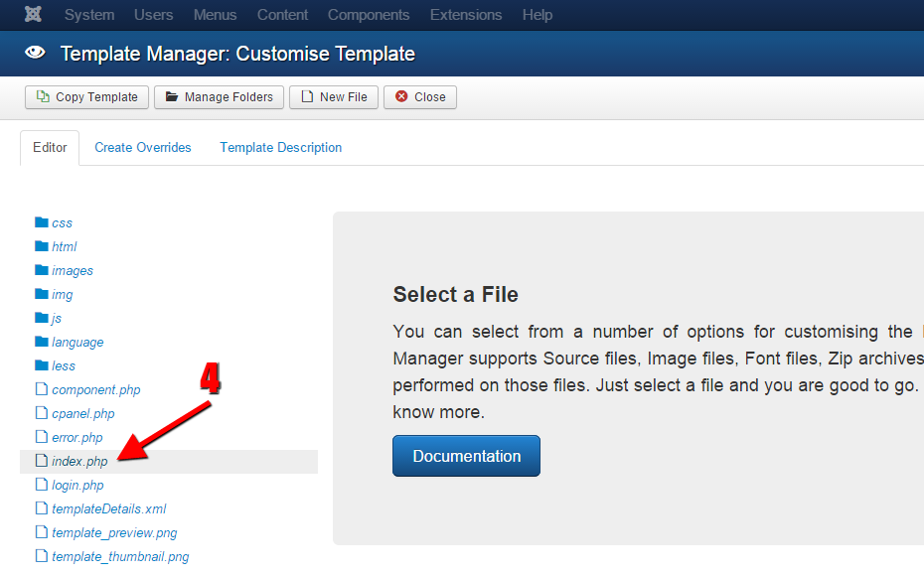
Task: Click the less folder icon
Action: [42, 365]
